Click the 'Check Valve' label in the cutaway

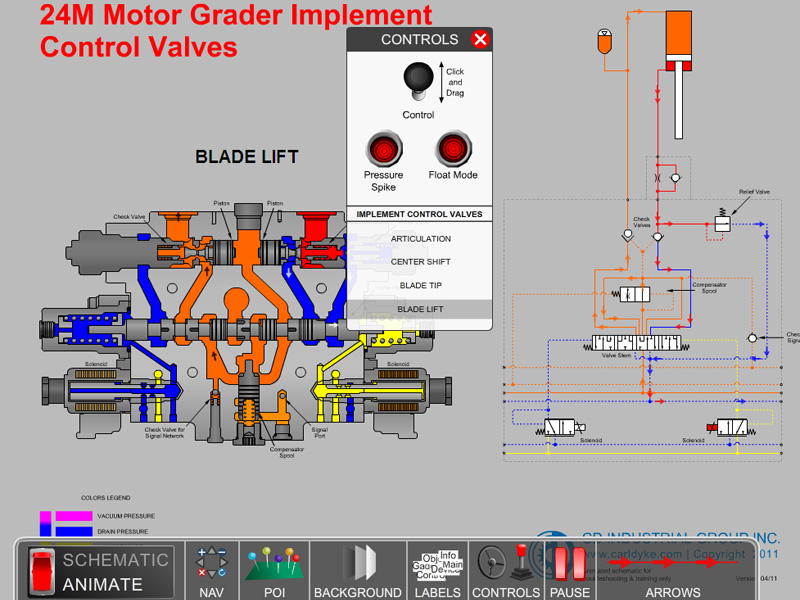[129, 217]
